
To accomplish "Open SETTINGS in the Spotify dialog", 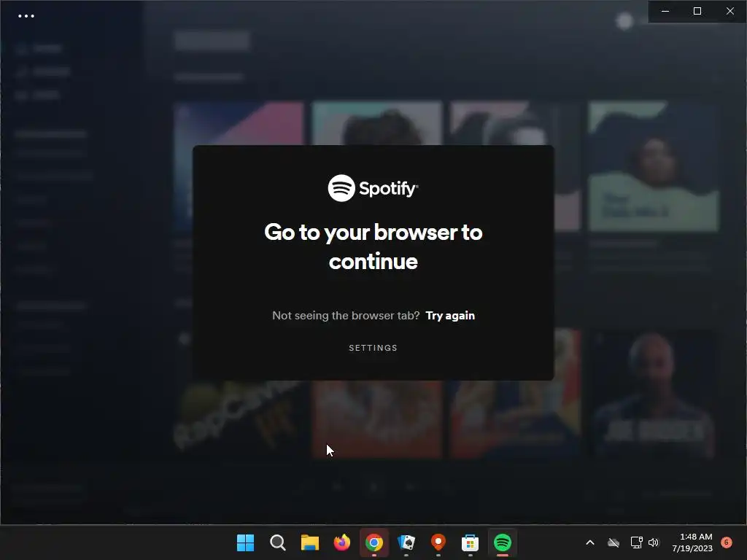I will (x=373, y=348).
